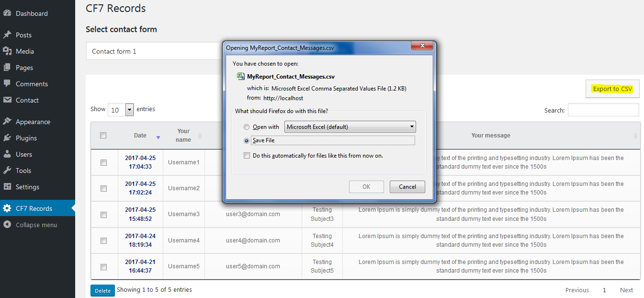
Task: Click the blue Delete button
Action: 102,291
